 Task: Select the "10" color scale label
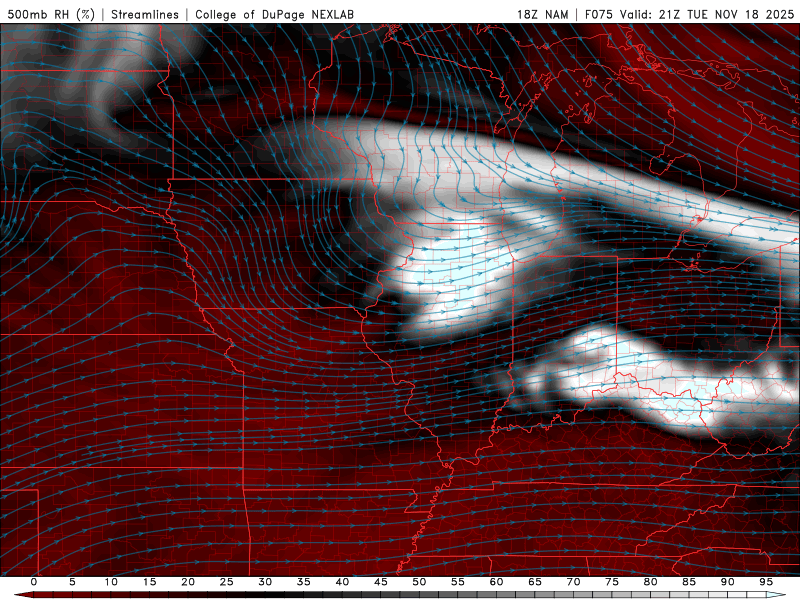tap(111, 582)
